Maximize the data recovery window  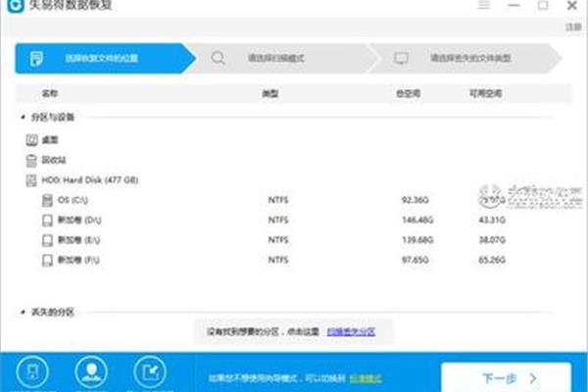pos(543,5)
